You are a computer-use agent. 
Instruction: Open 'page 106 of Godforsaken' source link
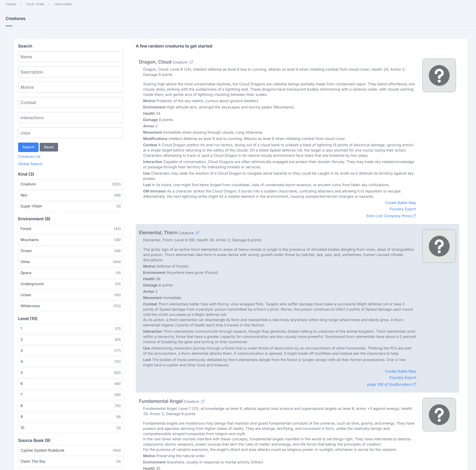391,384
